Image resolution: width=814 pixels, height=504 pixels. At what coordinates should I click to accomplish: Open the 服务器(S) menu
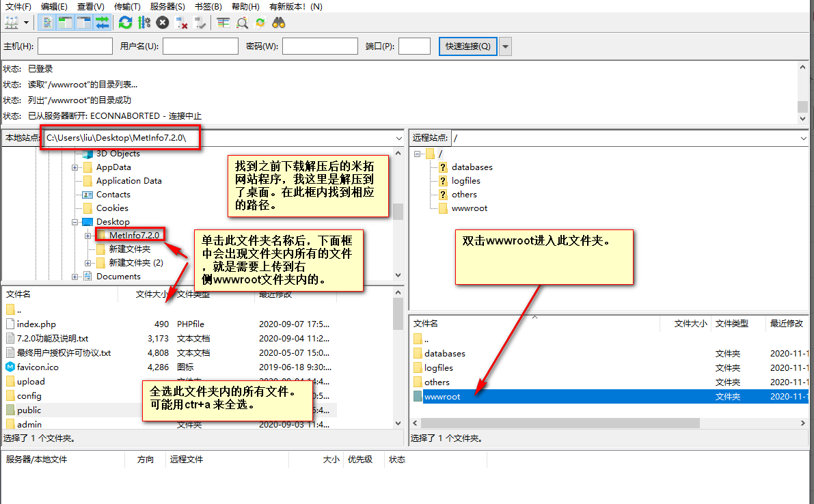click(x=167, y=6)
